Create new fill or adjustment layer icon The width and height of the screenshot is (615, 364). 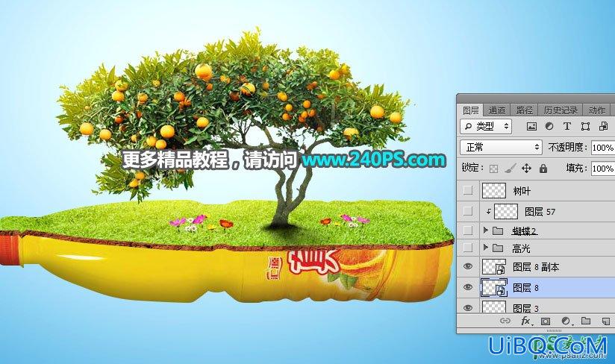pyautogui.click(x=566, y=321)
